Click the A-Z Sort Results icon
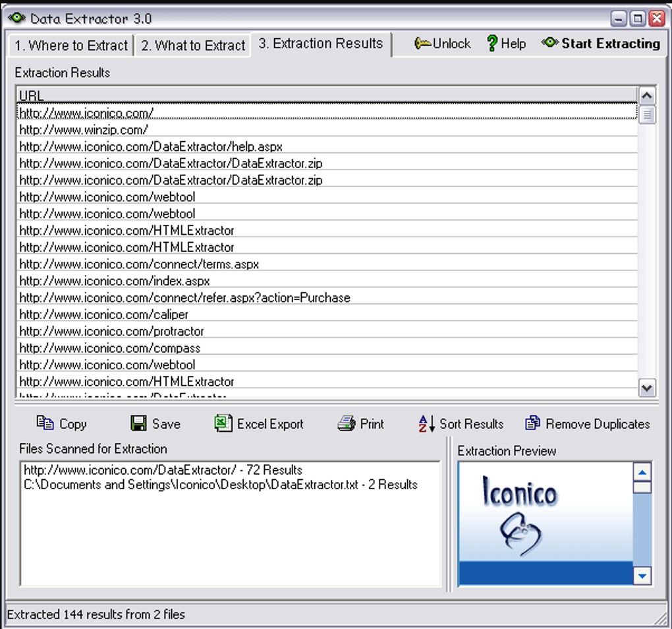The image size is (672, 629). [427, 424]
